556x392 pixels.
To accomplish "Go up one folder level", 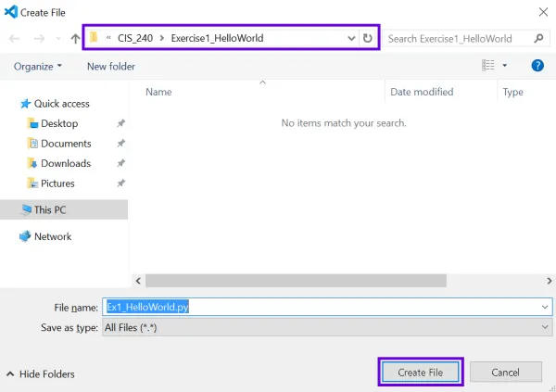I will [75, 38].
